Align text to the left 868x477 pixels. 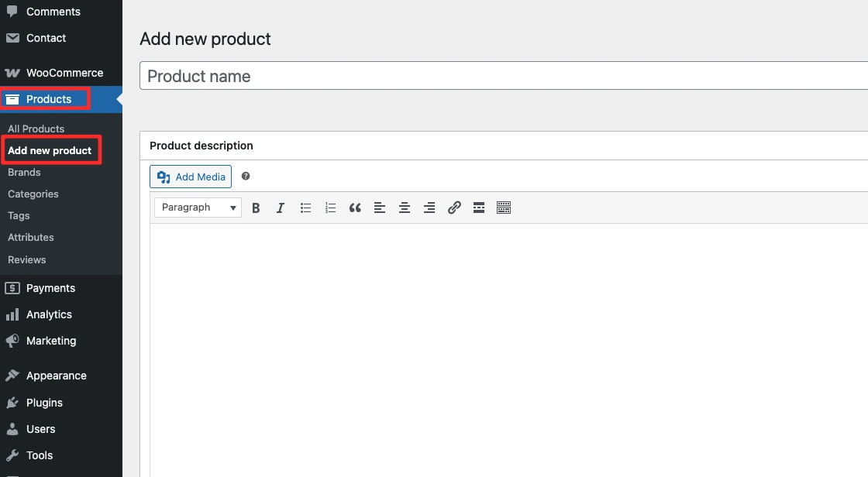(380, 208)
